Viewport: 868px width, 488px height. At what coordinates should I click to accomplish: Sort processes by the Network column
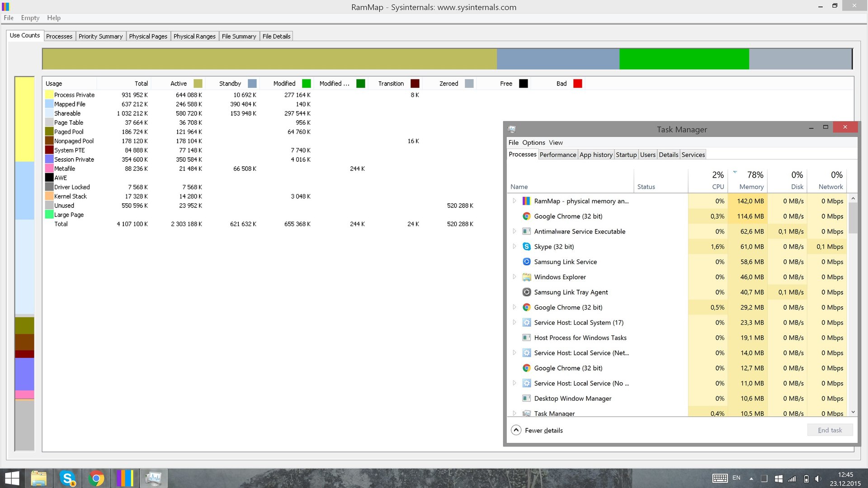(827, 180)
